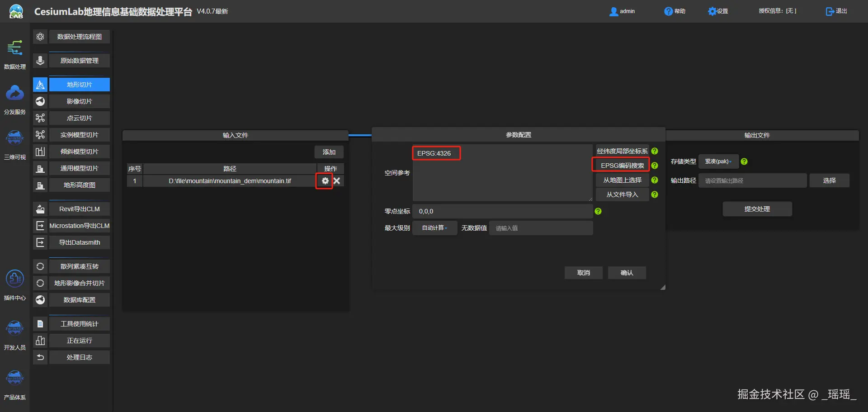The height and width of the screenshot is (412, 868).
Task: Open 原始数据管理 menu item
Action: click(x=80, y=61)
